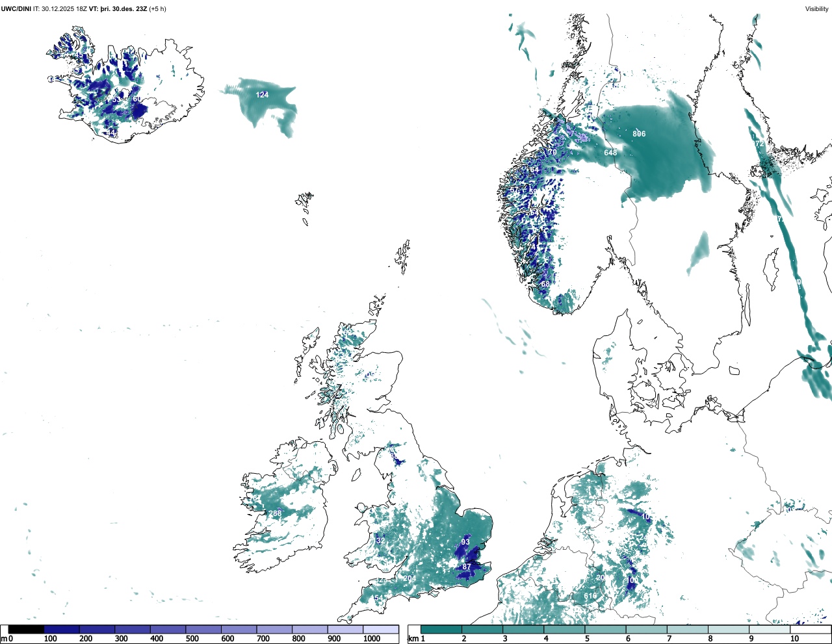
Task: Click the '44' value in southern Iceland
Action: coord(111,133)
